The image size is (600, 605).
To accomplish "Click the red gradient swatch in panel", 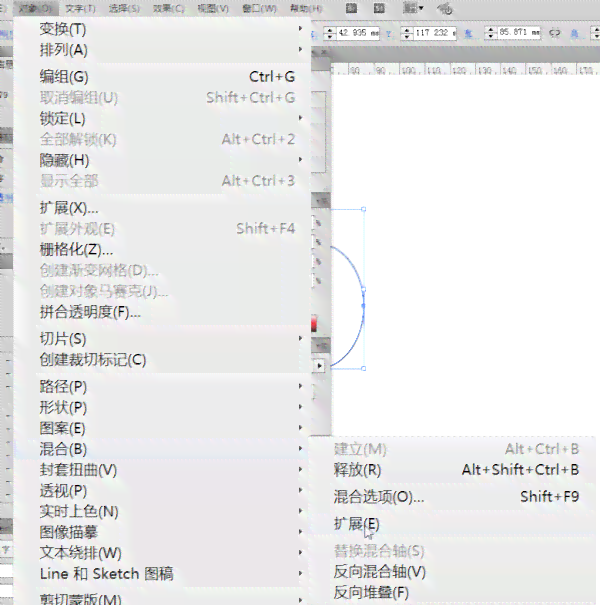I will (x=314, y=323).
